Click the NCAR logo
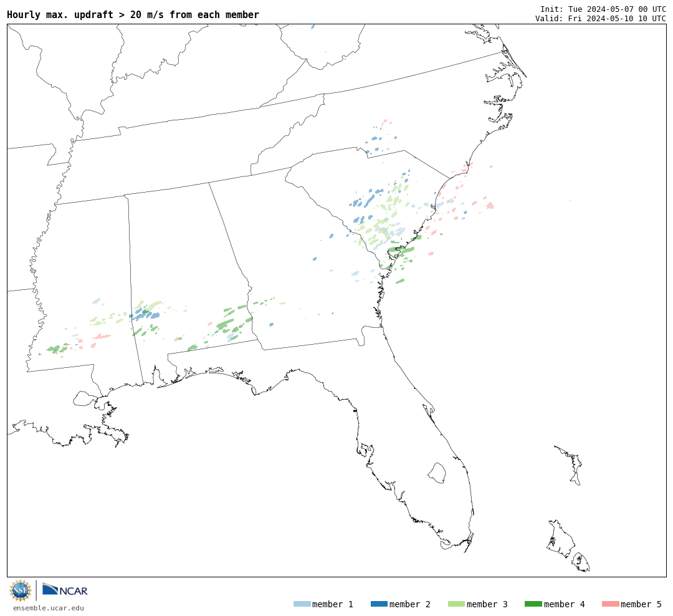 click(65, 589)
